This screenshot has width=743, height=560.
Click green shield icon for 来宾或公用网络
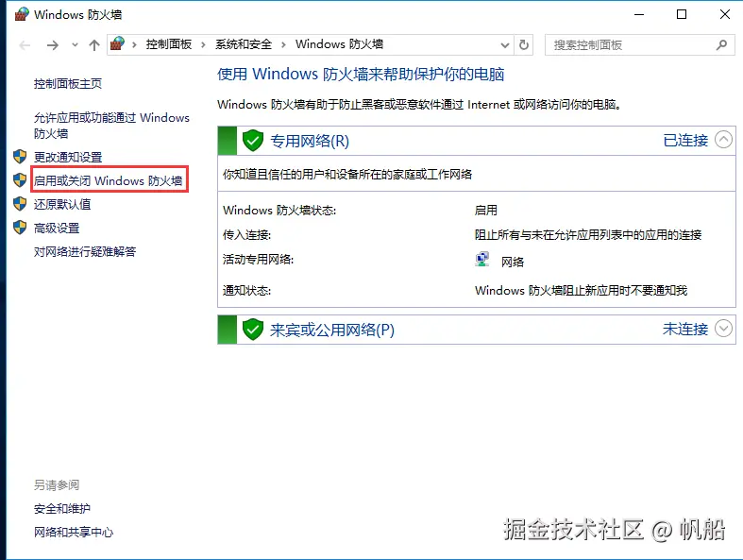coord(253,329)
